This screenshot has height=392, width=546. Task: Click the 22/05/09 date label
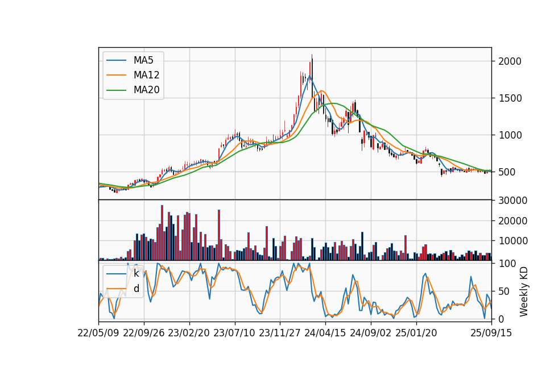[98, 333]
